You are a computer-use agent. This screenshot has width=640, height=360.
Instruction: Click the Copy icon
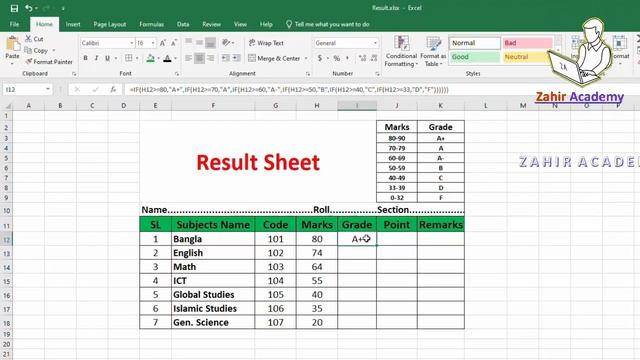[28, 50]
